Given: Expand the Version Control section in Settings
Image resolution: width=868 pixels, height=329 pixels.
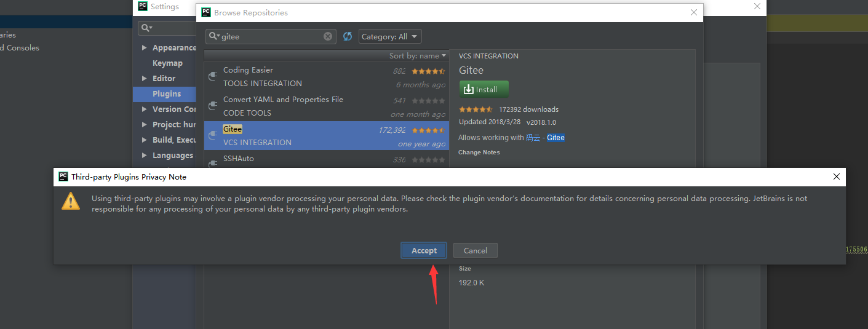Looking at the screenshot, I should pyautogui.click(x=145, y=109).
